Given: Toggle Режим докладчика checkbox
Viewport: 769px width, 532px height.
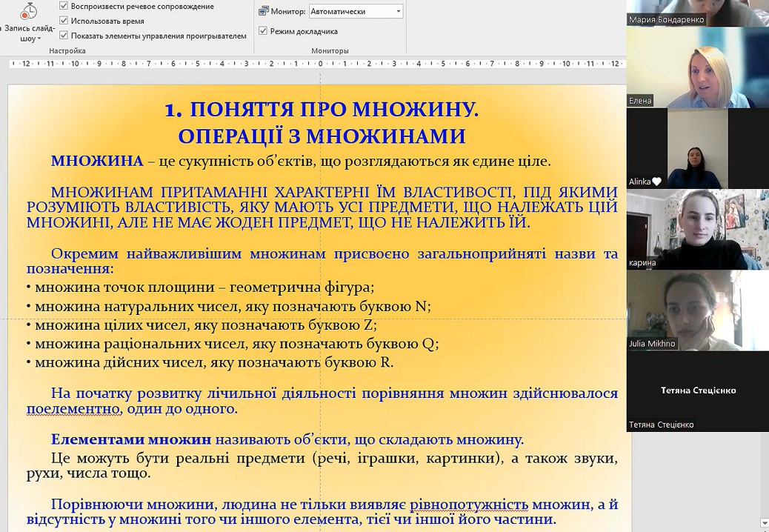Looking at the screenshot, I should (x=263, y=31).
